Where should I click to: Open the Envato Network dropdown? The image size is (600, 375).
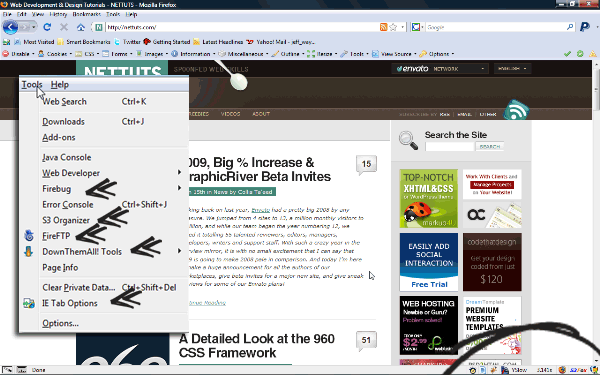(x=440, y=69)
